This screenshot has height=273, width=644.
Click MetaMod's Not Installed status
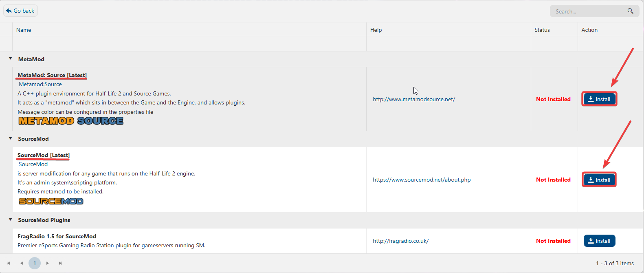coord(553,99)
